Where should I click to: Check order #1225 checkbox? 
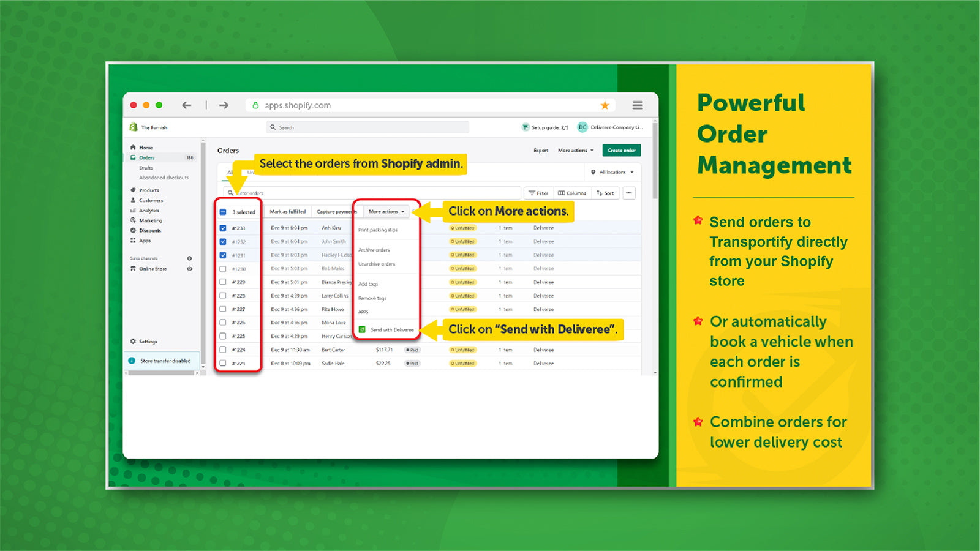[x=223, y=336]
